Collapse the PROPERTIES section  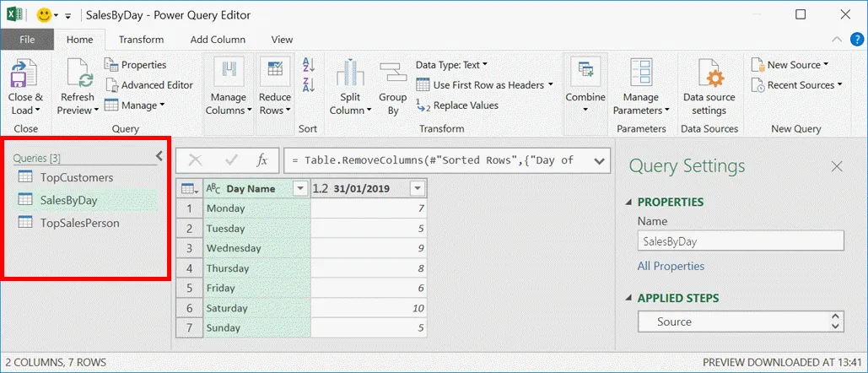628,203
